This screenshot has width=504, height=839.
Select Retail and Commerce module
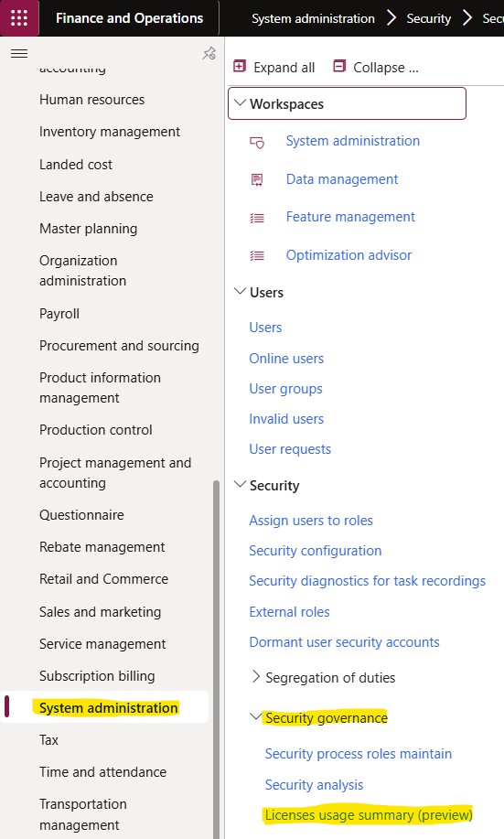103,579
